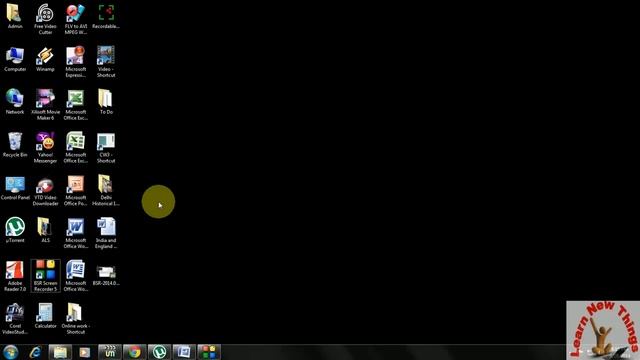This screenshot has width=640, height=360.
Task: Open the To Do folder
Action: coord(106,102)
